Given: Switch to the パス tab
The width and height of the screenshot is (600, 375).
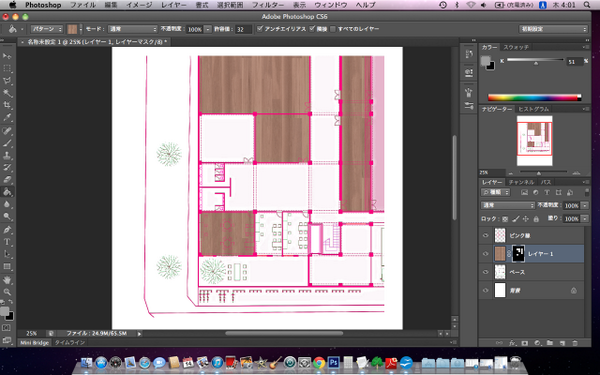Looking at the screenshot, I should coord(545,182).
